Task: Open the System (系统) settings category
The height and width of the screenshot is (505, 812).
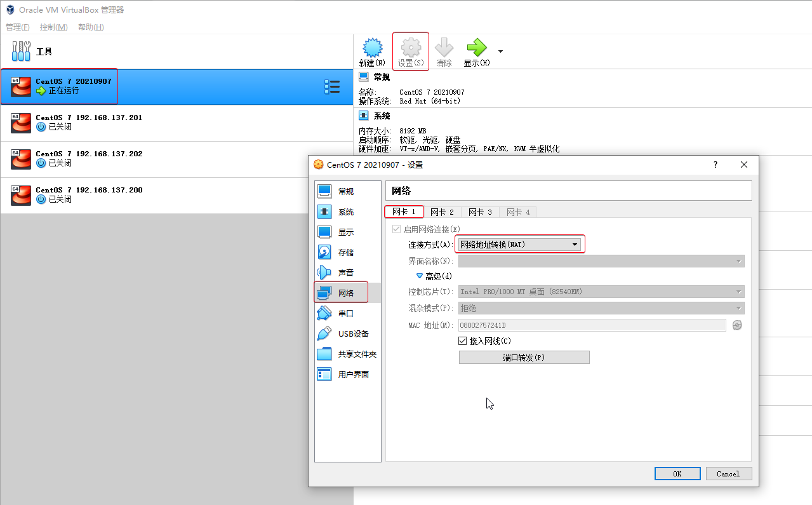Action: [347, 212]
